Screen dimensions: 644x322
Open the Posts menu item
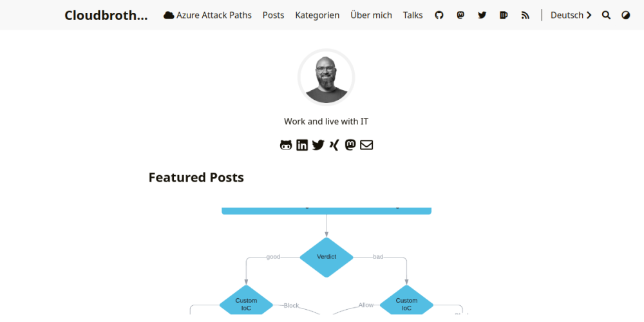click(273, 15)
